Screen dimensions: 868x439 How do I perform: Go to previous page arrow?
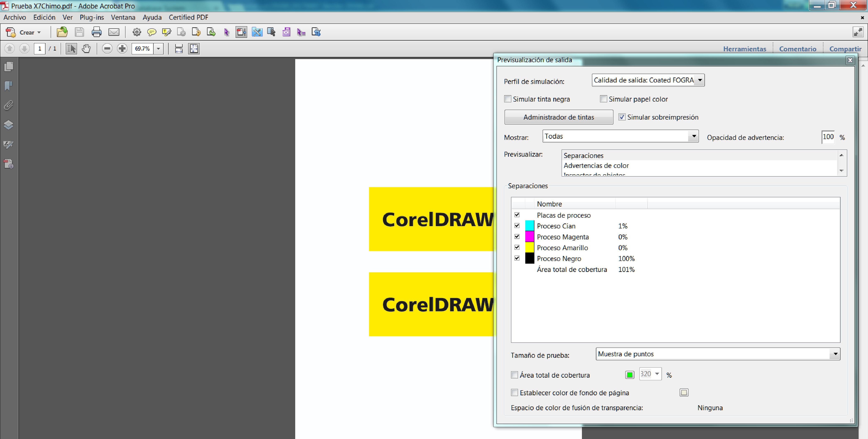tap(9, 49)
